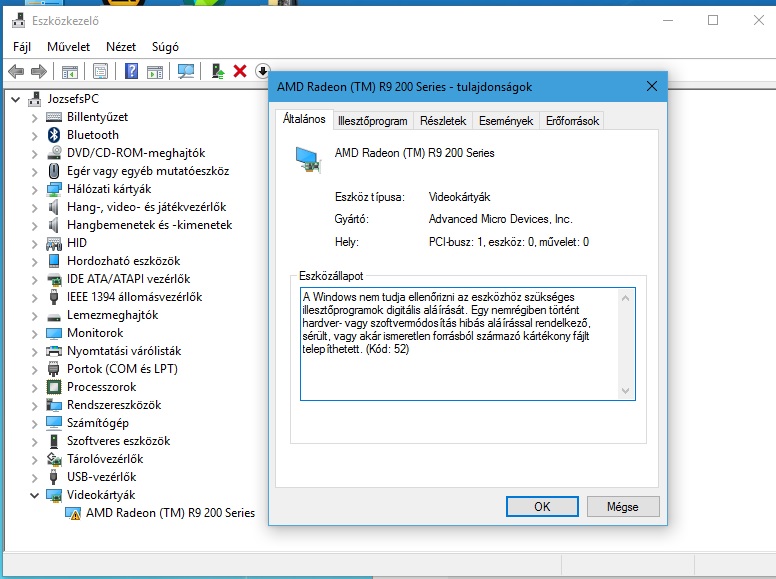Screen dimensions: 776x579
Task: Click the scan for hardware changes monitor icon
Action: [x=186, y=71]
